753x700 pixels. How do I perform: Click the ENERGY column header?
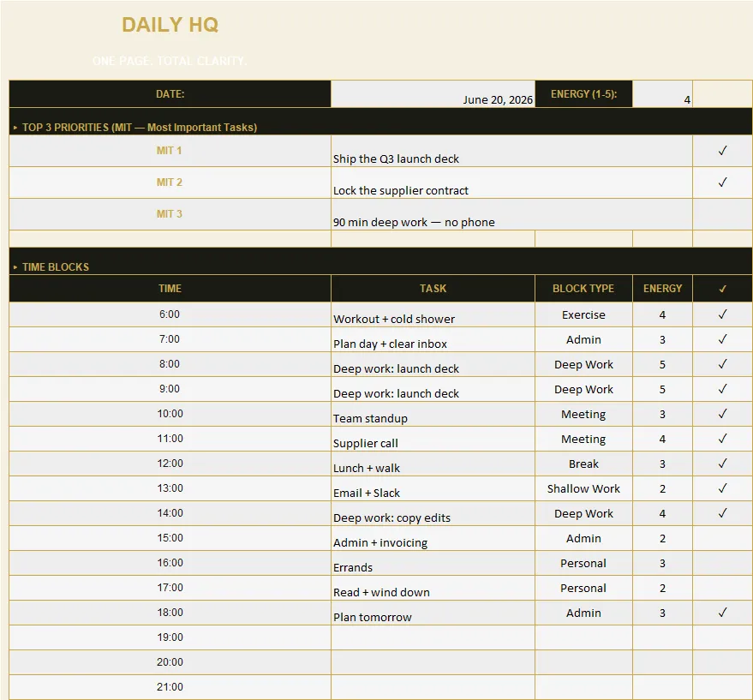662,289
